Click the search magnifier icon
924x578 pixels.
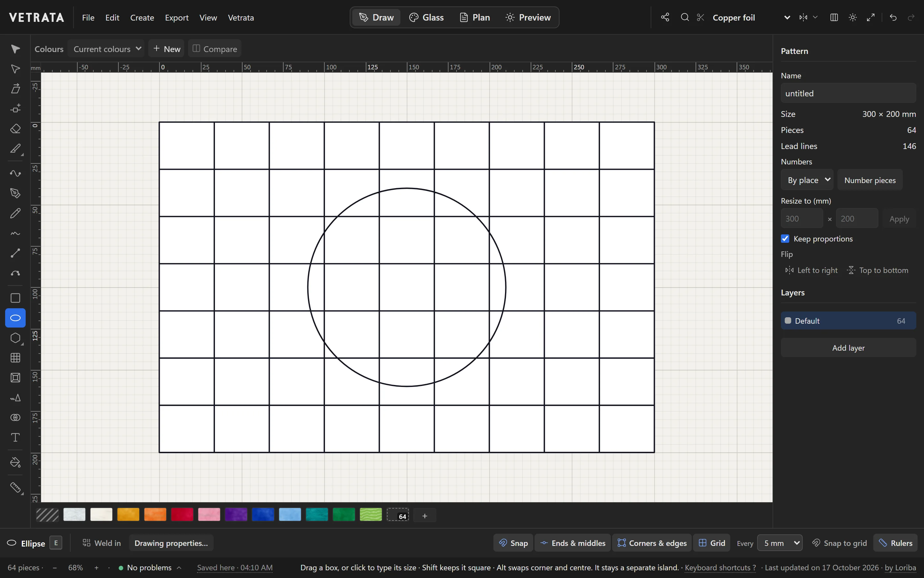685,17
